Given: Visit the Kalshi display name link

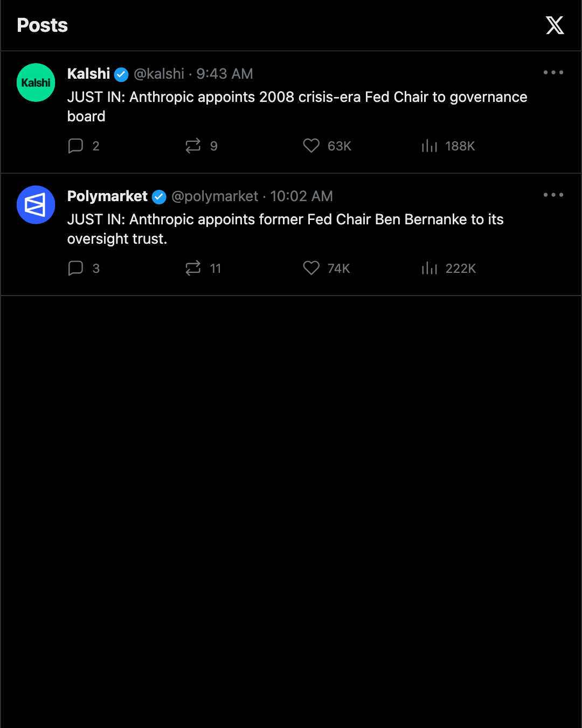Looking at the screenshot, I should point(88,74).
